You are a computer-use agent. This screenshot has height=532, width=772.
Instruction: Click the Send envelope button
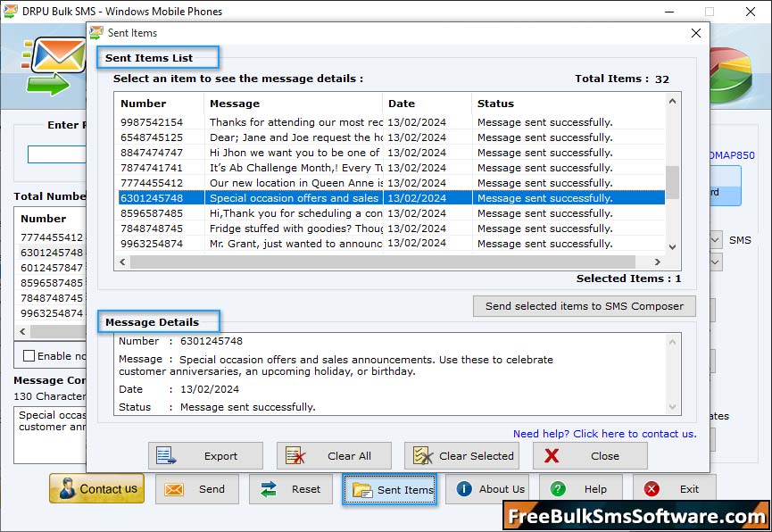[197, 489]
